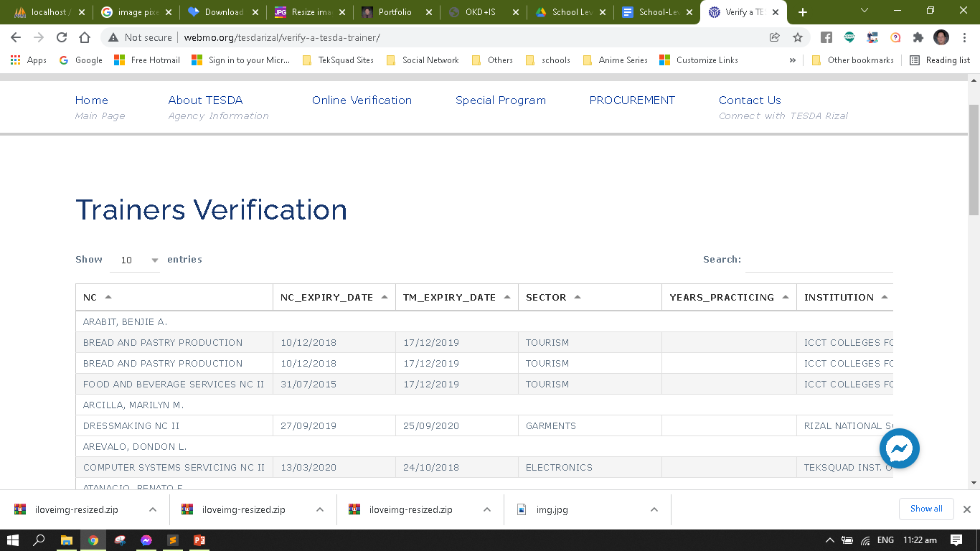The height and width of the screenshot is (551, 980).
Task: Open the show entries dropdown
Action: pyautogui.click(x=135, y=260)
